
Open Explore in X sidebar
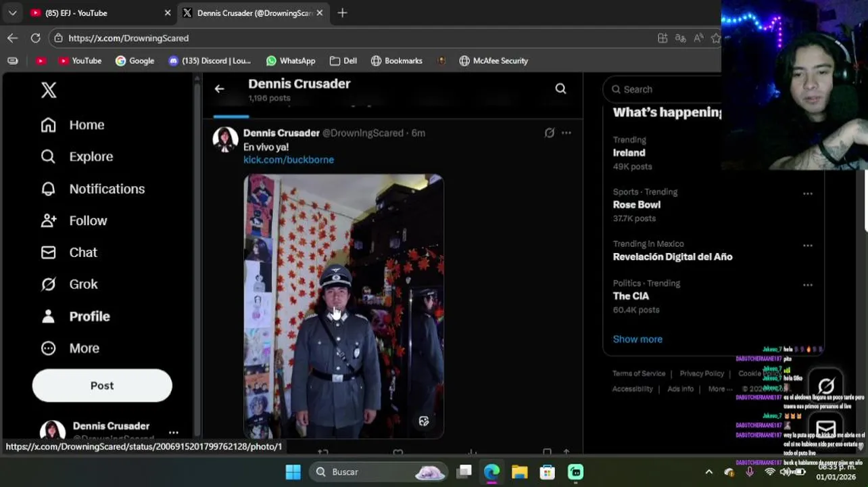click(76, 157)
